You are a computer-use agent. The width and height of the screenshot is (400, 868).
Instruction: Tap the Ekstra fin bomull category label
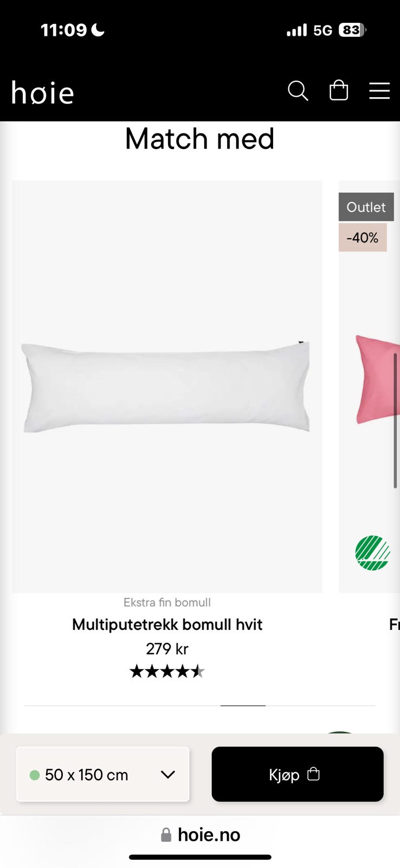(167, 602)
